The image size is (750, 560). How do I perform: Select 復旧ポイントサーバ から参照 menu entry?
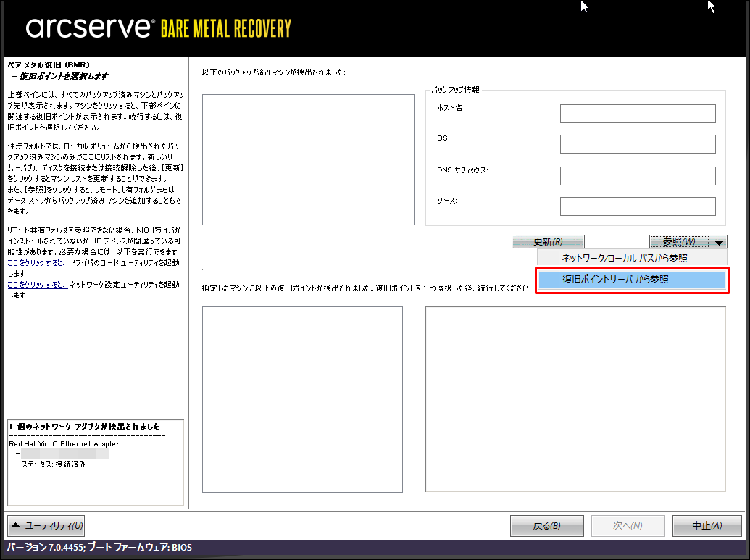pyautogui.click(x=632, y=280)
